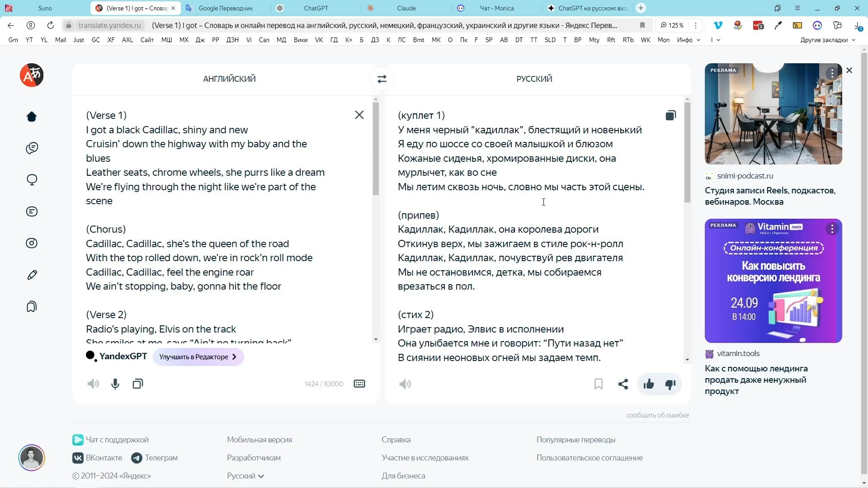Switch to the Чат - Monica tab

click(x=496, y=8)
